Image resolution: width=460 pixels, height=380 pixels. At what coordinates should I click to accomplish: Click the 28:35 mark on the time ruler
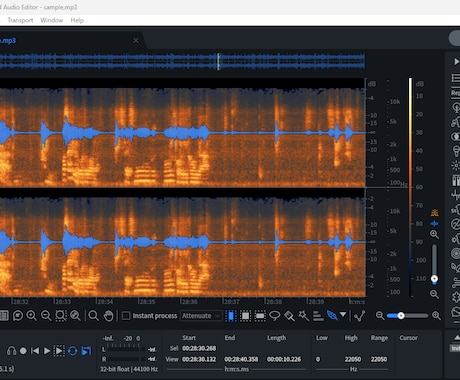pyautogui.click(x=147, y=302)
